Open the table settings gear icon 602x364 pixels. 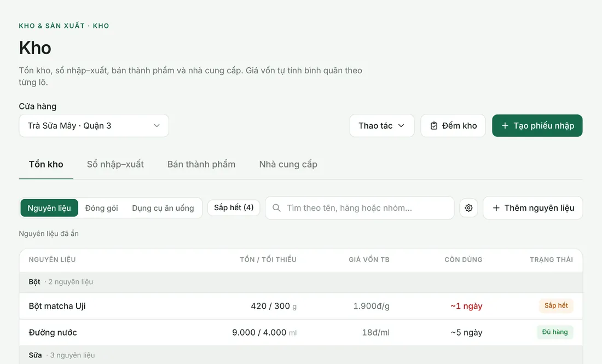pos(468,207)
